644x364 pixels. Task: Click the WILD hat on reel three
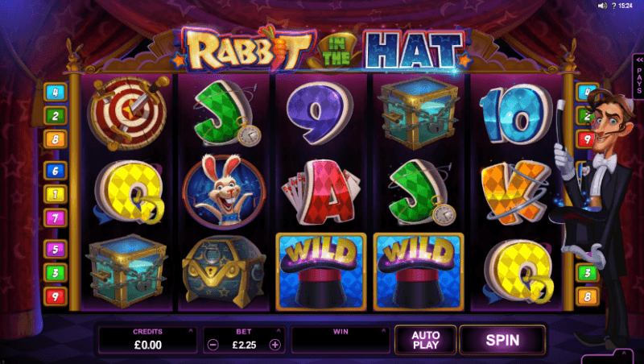coord(321,271)
